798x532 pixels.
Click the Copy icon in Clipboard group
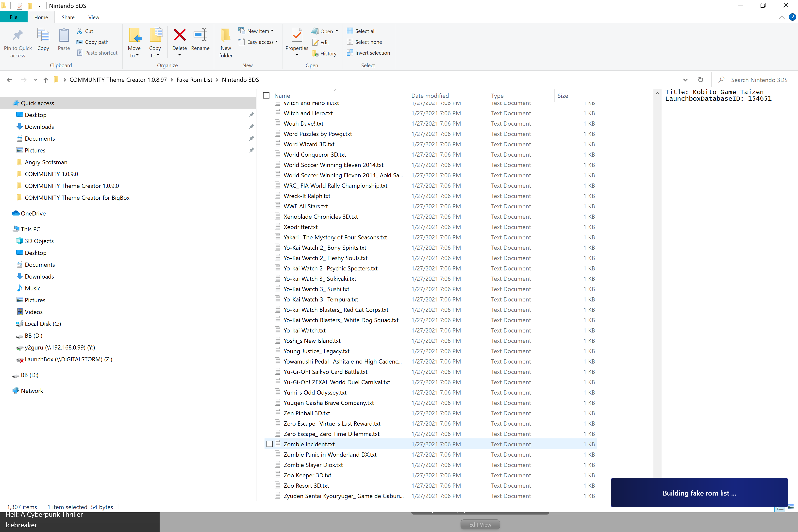(x=43, y=35)
